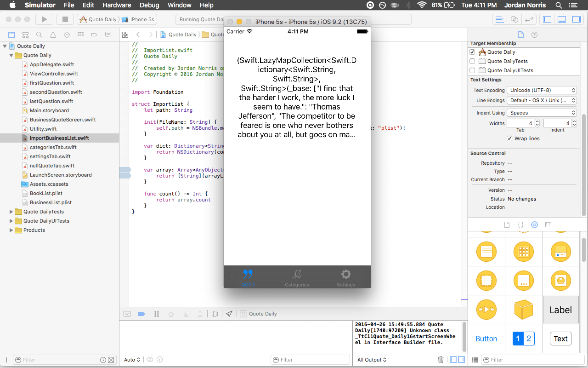Screen dimensions: 588x368
Task: Activate the Debug View Hierarchy icon
Action: click(215, 314)
